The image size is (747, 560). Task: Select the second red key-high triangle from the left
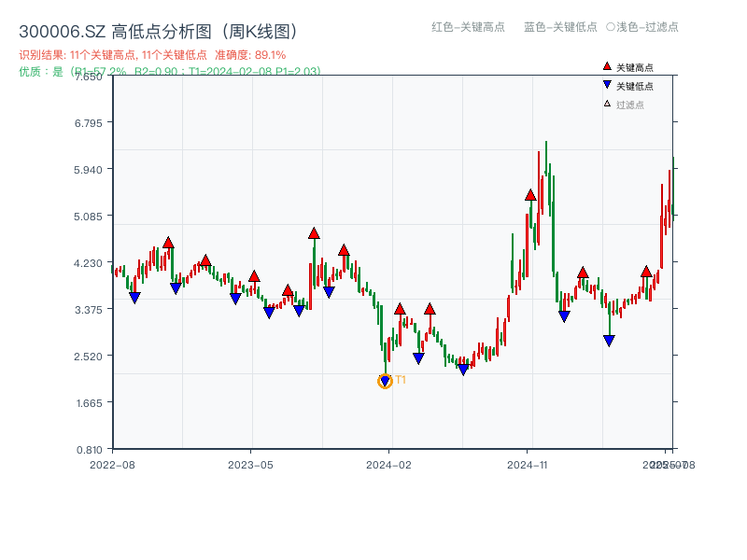click(x=205, y=260)
